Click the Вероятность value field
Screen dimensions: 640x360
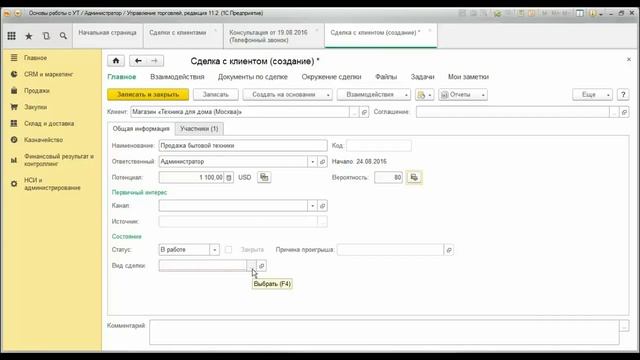[388, 177]
